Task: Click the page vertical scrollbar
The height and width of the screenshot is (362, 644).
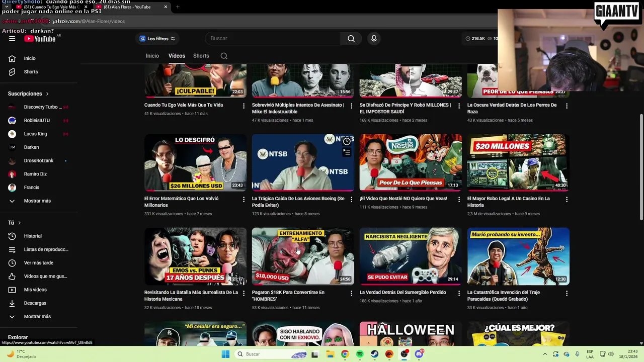Action: tap(641, 166)
